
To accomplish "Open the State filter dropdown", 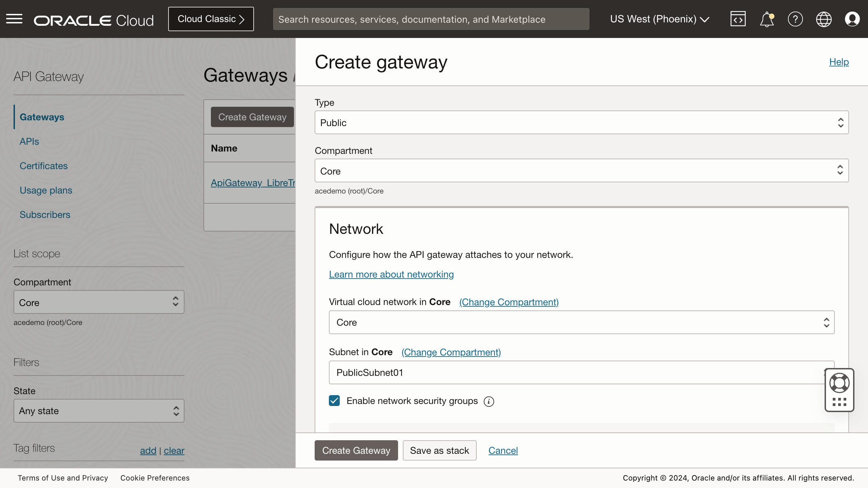I will (99, 411).
